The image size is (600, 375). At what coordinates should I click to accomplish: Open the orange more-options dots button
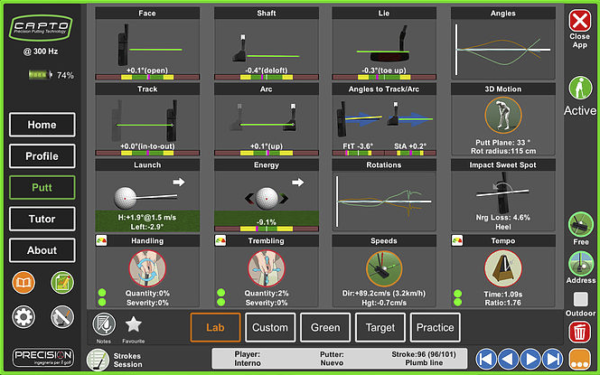click(x=580, y=360)
